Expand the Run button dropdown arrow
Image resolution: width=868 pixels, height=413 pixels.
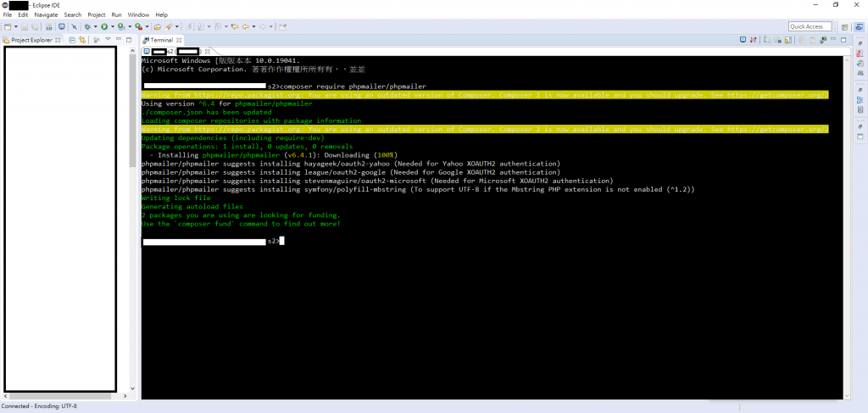(x=112, y=26)
